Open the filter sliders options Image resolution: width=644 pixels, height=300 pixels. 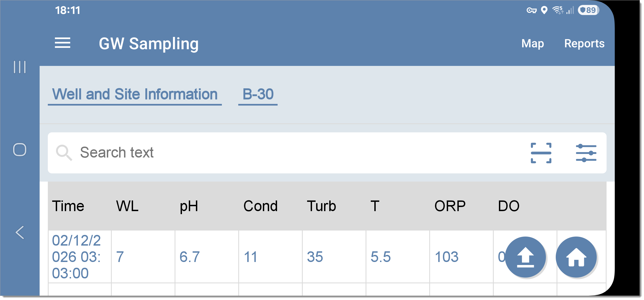click(586, 153)
